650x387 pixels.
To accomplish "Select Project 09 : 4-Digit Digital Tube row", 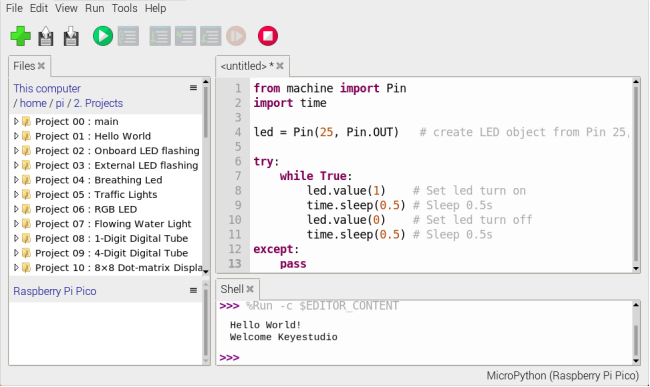I will (106, 253).
